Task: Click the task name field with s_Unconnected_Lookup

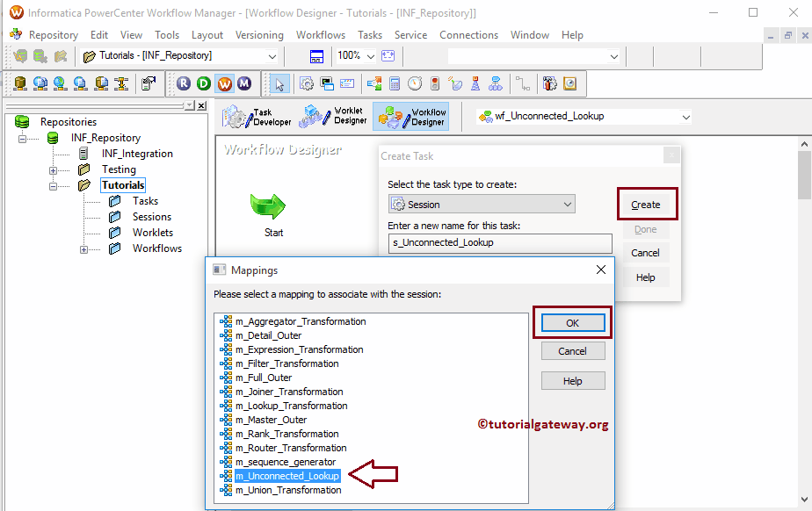Action: pos(500,243)
